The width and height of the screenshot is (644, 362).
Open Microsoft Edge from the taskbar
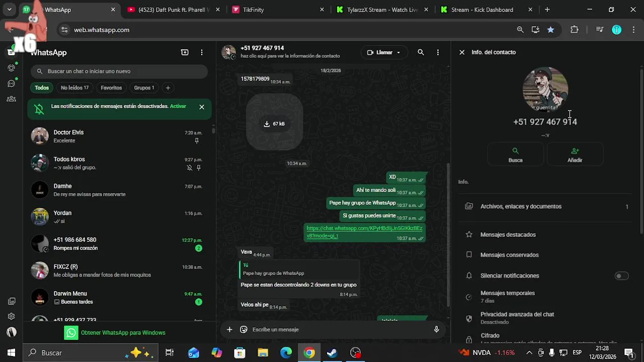click(x=286, y=352)
